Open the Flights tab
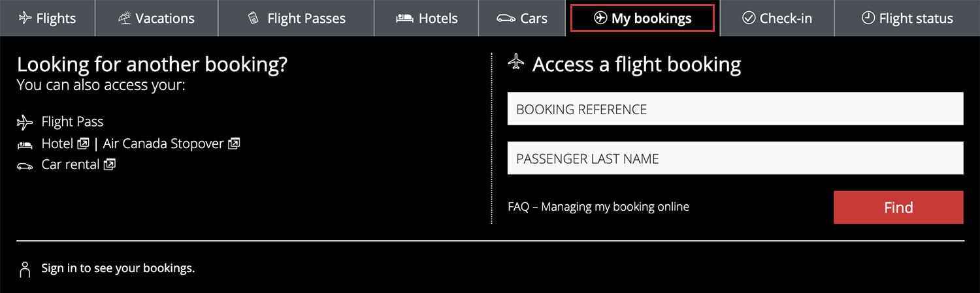980x293 pixels. [x=47, y=18]
